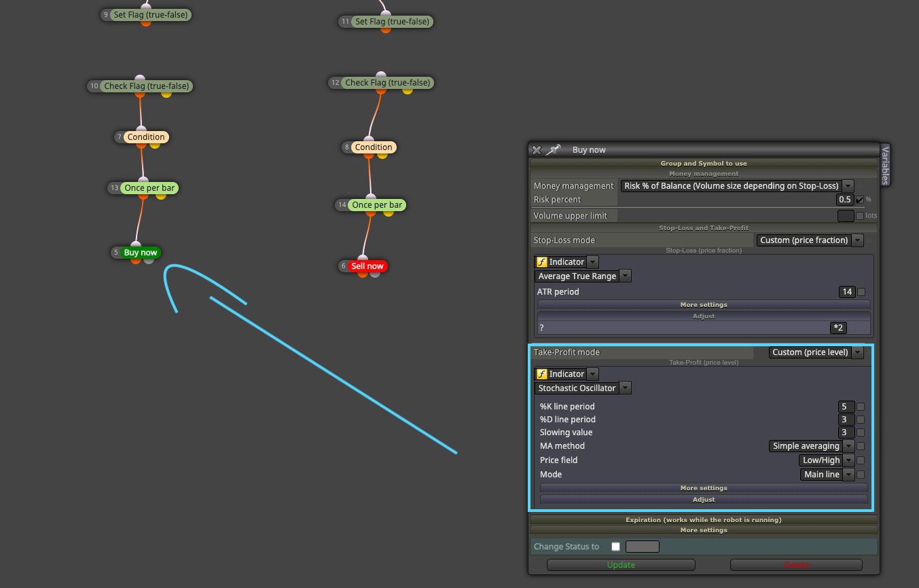Uncheck the Risk percent checkbox
Viewport: 919px width, 588px height.
[860, 200]
